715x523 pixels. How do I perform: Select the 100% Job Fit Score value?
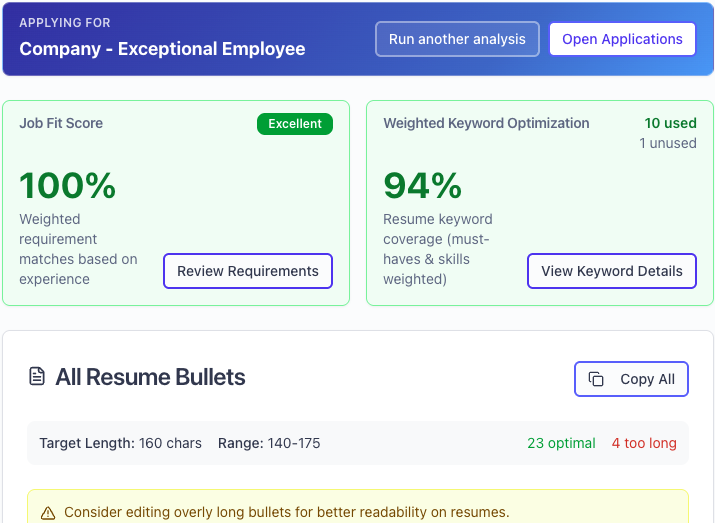pos(67,185)
